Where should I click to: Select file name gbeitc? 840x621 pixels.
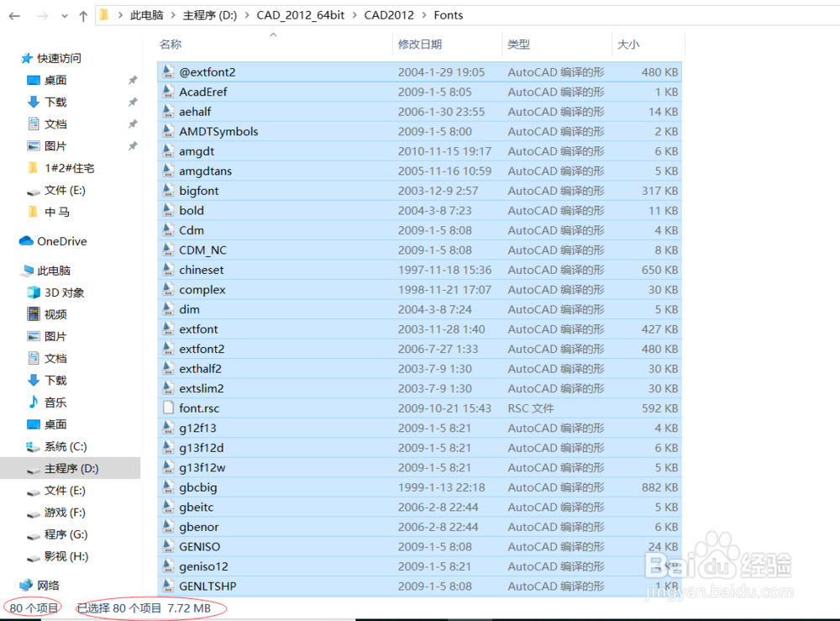tap(196, 508)
